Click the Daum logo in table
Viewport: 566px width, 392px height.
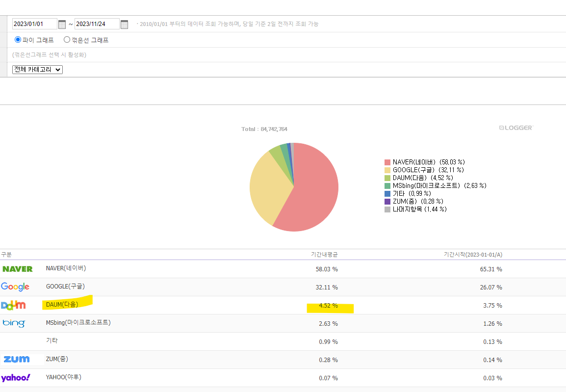pyautogui.click(x=13, y=305)
